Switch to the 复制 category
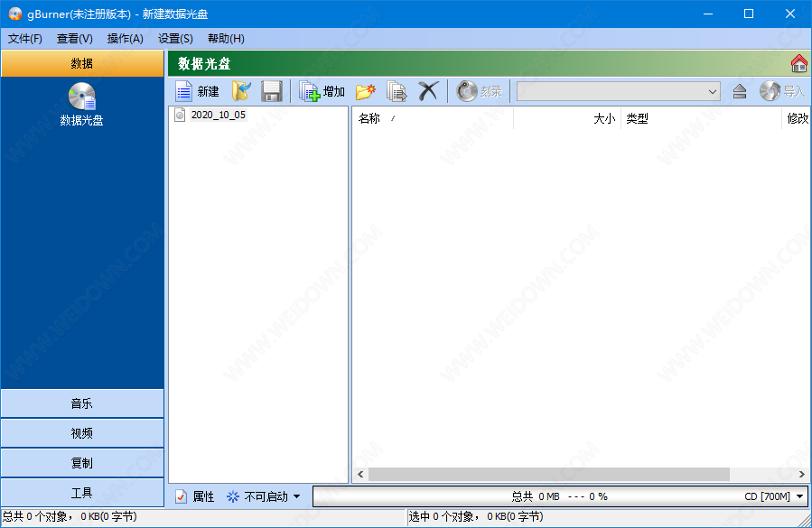 click(x=82, y=463)
